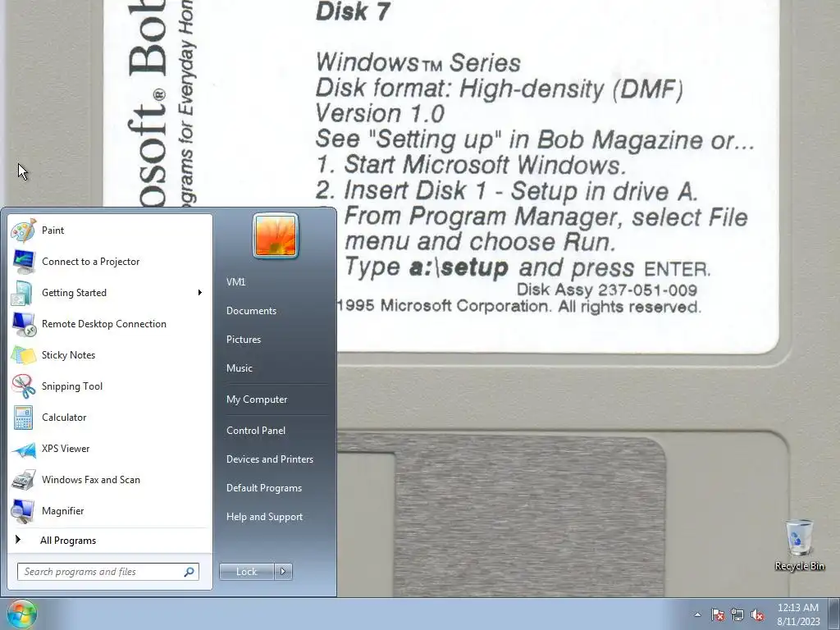Click the Windows Fax and Scan label
The width and height of the screenshot is (840, 630).
tap(91, 480)
